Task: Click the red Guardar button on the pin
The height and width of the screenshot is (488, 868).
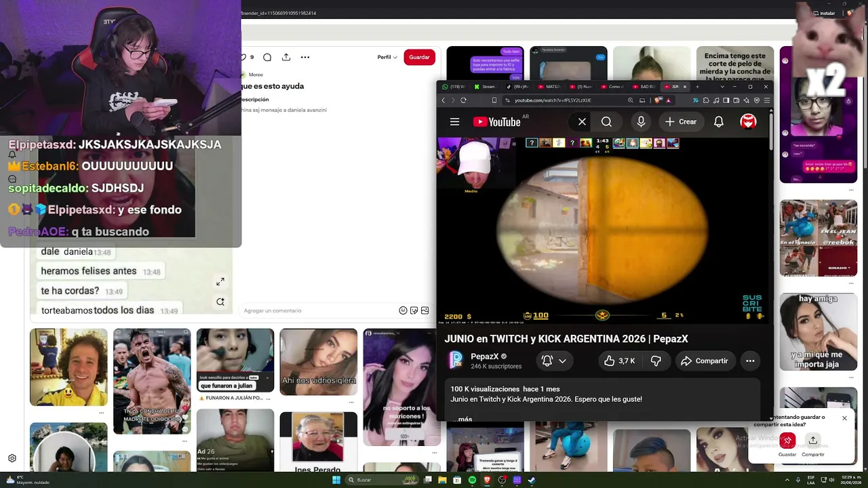Action: [x=419, y=57]
